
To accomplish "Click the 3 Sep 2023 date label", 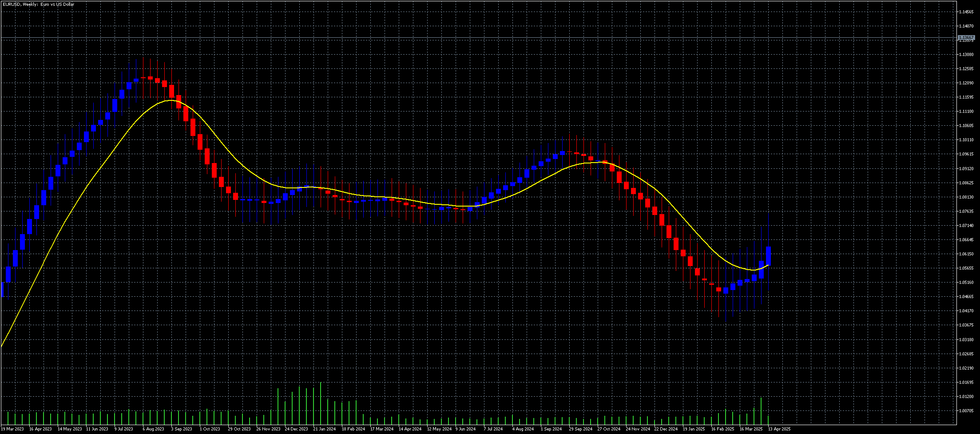I will 182,430.
